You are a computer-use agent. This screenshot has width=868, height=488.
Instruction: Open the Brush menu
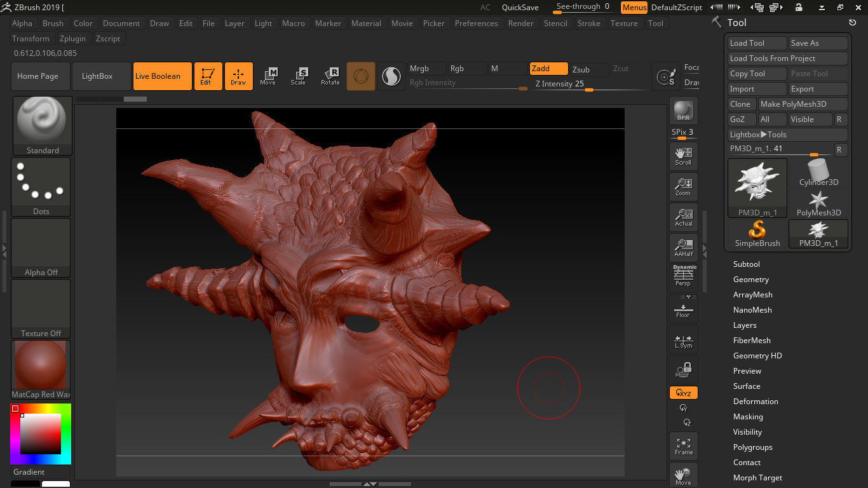click(x=53, y=24)
